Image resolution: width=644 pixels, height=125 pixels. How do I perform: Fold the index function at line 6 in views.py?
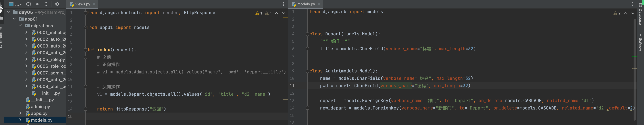86,50
